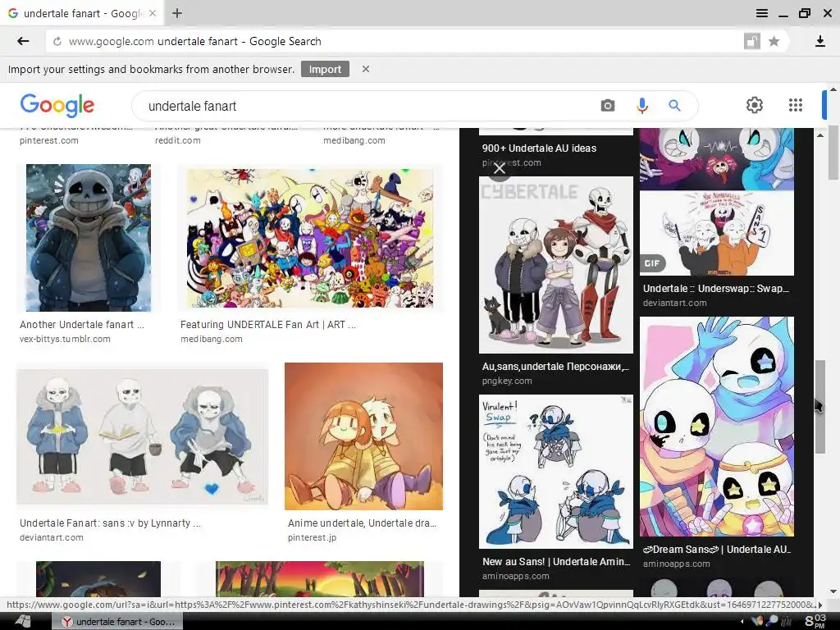Image resolution: width=840 pixels, height=630 pixels.
Task: Open the sunset forest thumbnail
Action: [320, 579]
